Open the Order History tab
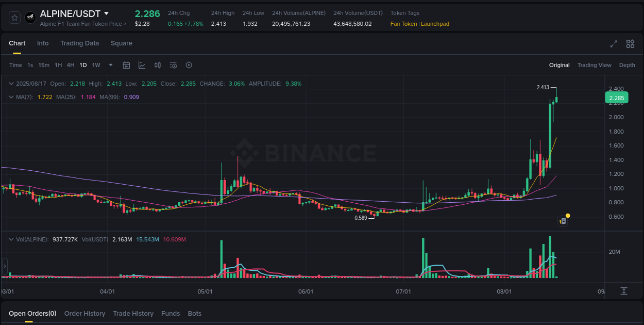 click(x=84, y=313)
